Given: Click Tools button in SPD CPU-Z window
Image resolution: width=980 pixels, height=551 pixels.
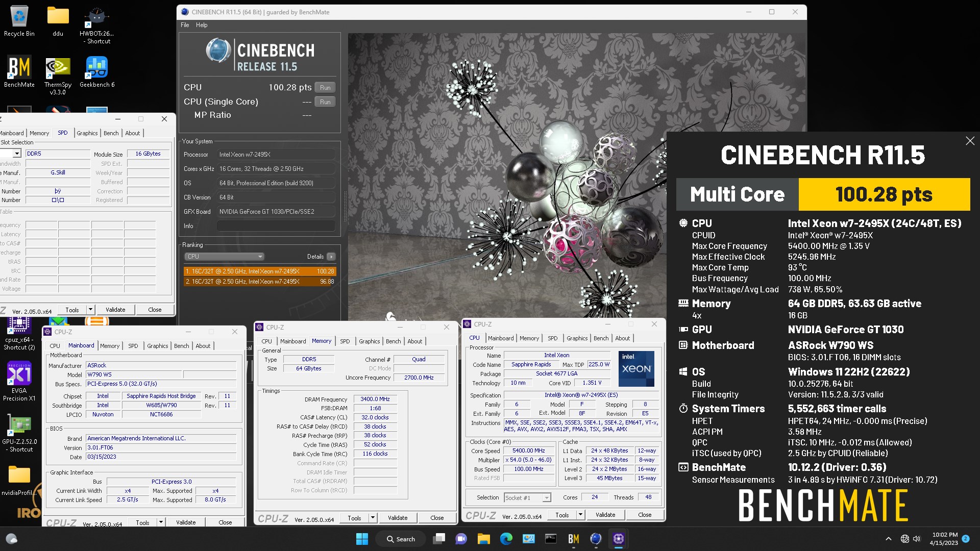Looking at the screenshot, I should click(72, 310).
